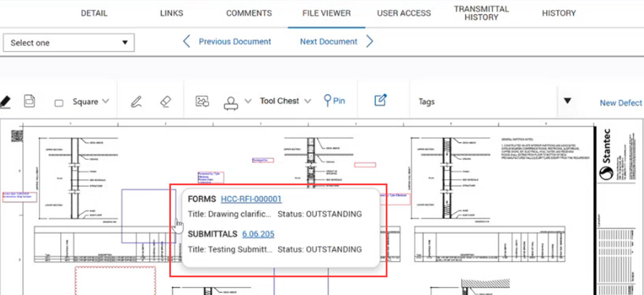Click the document note icon in toolbar
Image resolution: width=644 pixels, height=295 pixels.
click(29, 101)
